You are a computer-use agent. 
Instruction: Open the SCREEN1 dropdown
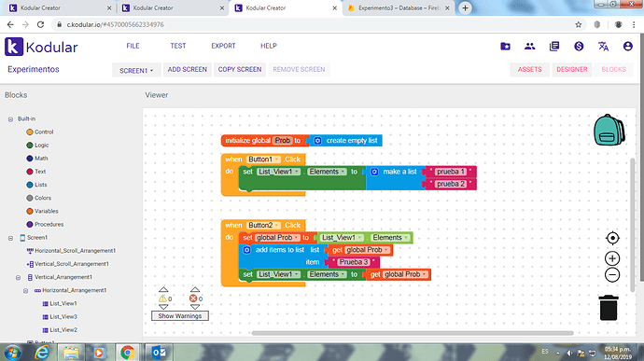click(136, 70)
